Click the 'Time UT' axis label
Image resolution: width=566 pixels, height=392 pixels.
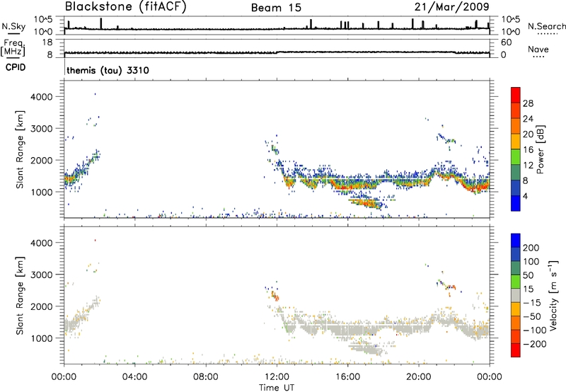click(277, 388)
